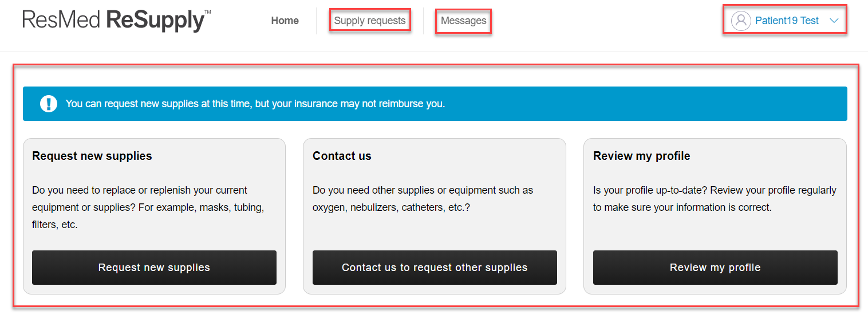Click the oxygen, nebulizers, catheters description text

coord(423,198)
